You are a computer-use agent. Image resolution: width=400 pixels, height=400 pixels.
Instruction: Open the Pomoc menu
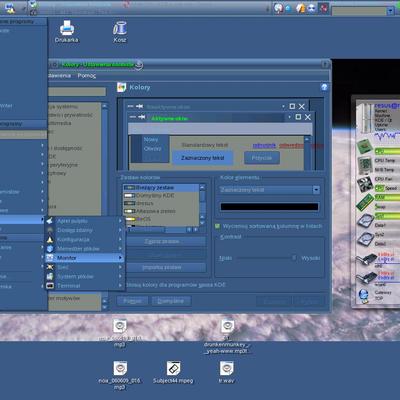tap(87, 76)
